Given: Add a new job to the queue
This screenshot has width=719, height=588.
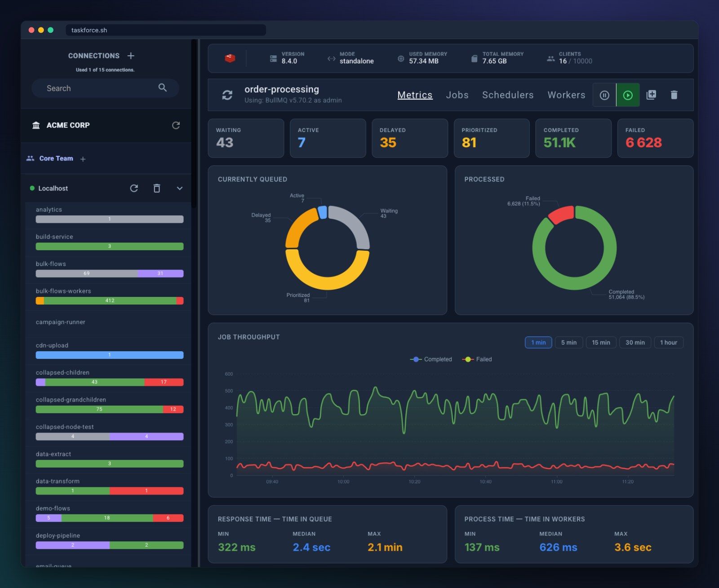Looking at the screenshot, I should (651, 95).
